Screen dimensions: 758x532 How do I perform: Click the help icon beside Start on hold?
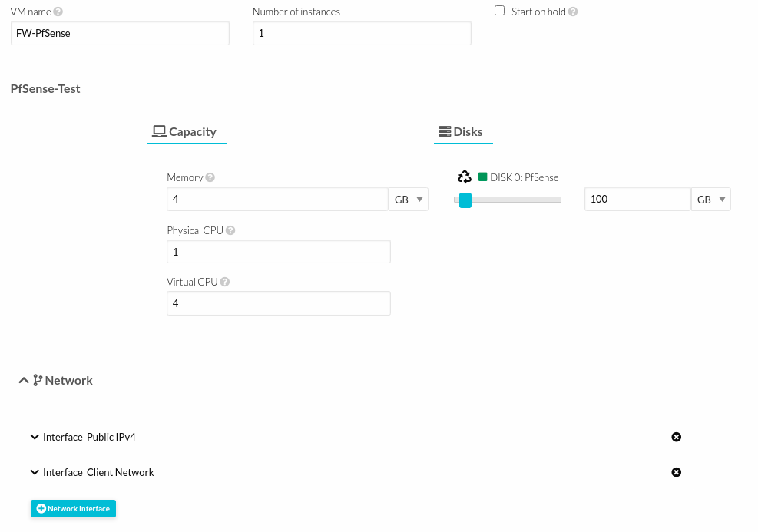(573, 12)
